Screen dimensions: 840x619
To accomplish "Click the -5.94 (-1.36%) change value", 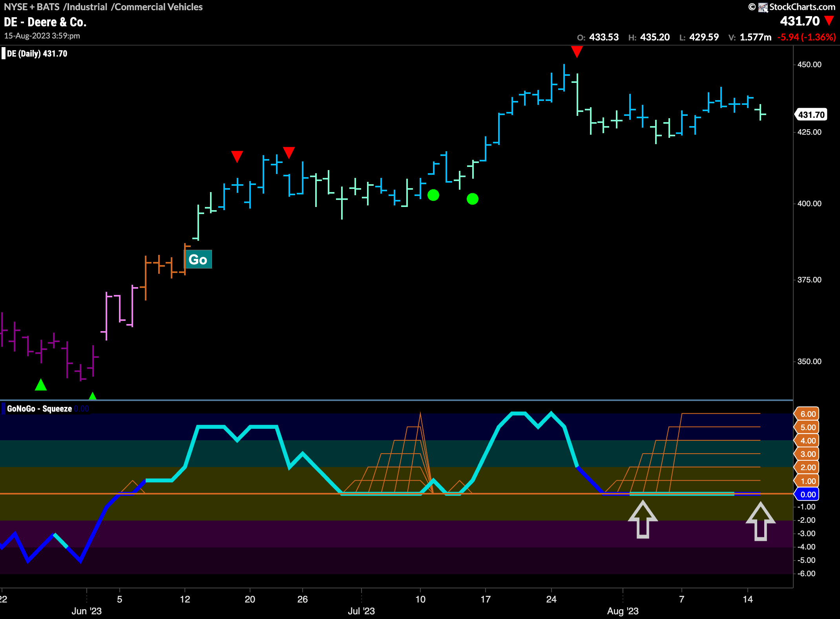I will 807,37.
